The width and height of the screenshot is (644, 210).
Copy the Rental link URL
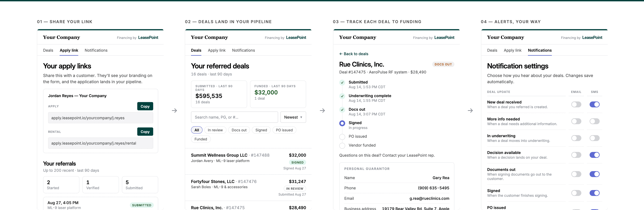[145, 132]
